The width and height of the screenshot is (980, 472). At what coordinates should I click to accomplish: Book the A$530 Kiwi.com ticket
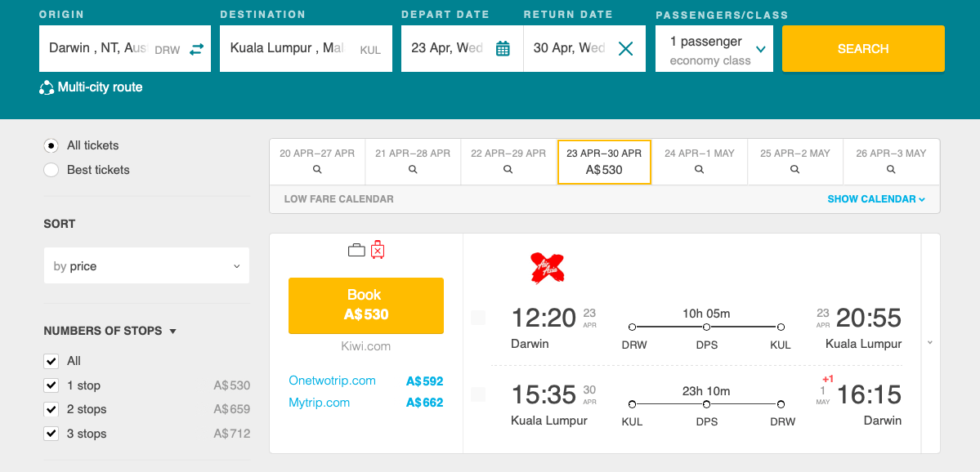(x=365, y=305)
